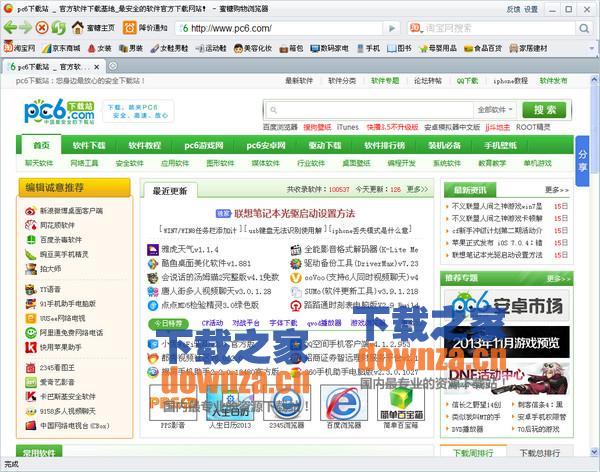Image resolution: width=600 pixels, height=472 pixels.
Task: Open the 降价通知 alarm icon
Action: click(x=129, y=28)
